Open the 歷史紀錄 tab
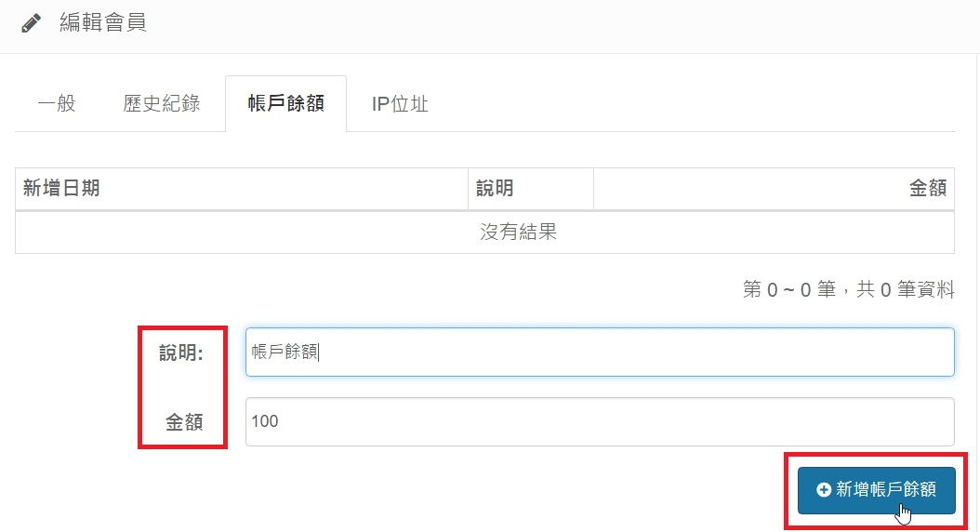 (162, 103)
